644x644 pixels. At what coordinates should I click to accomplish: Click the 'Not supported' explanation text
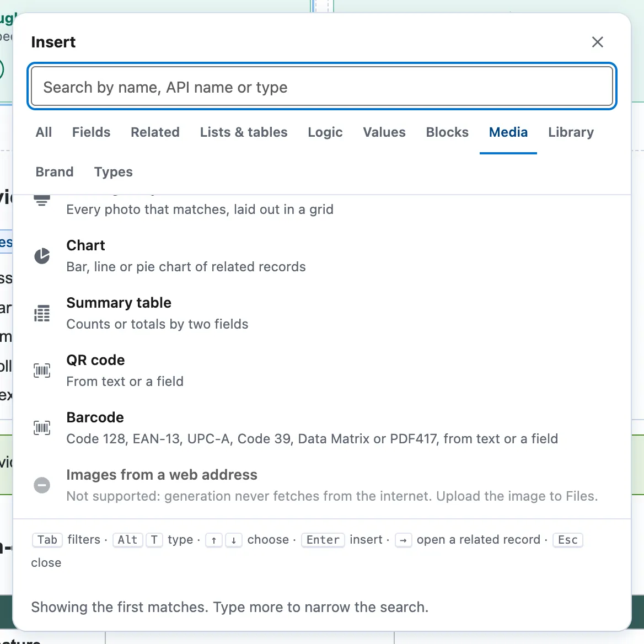[x=332, y=496]
